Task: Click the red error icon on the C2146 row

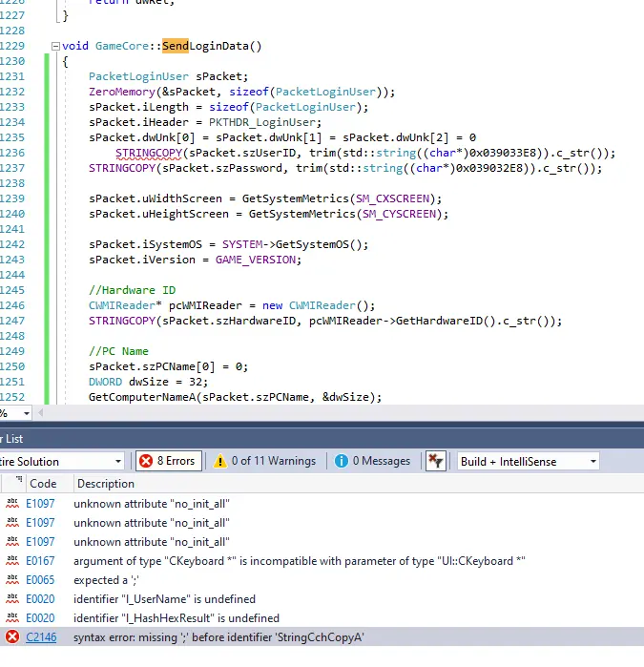Action: pyautogui.click(x=12, y=637)
